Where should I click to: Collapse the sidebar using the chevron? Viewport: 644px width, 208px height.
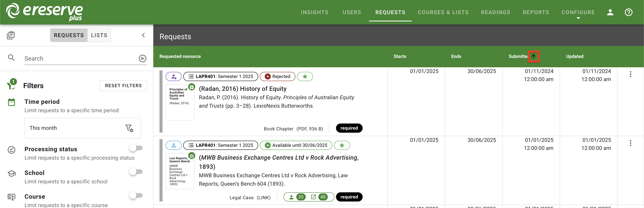click(x=143, y=35)
